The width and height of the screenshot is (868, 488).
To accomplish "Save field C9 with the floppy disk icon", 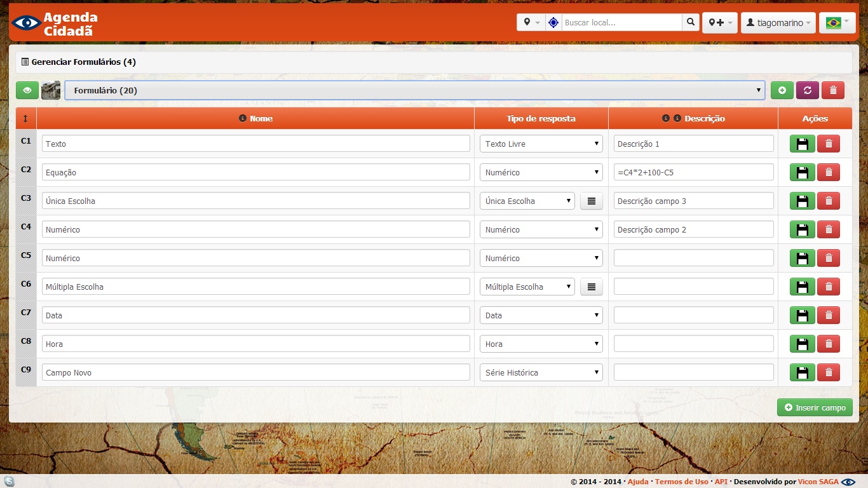I will point(802,372).
